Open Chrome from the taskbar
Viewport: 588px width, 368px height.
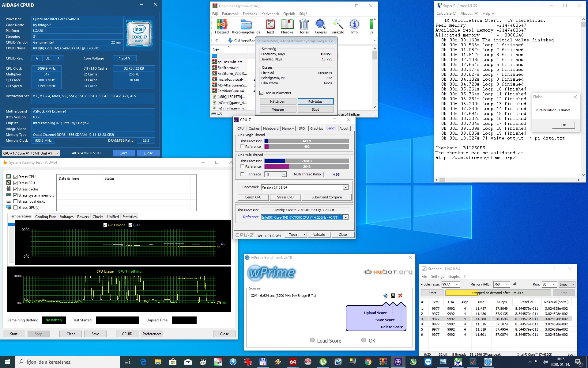pos(368,362)
